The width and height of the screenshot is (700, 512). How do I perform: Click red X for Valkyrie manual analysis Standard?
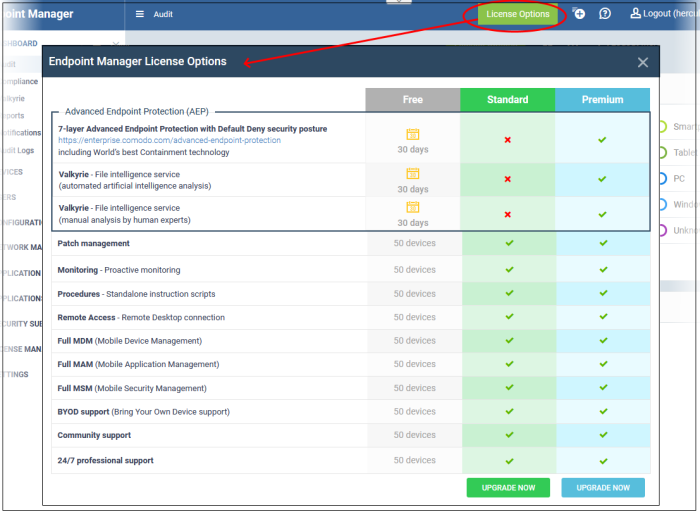[508, 215]
